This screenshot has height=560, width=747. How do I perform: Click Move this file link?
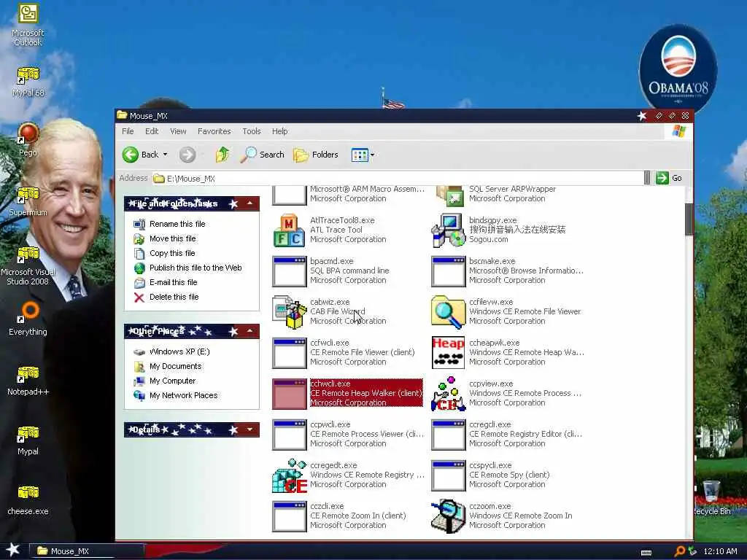[x=172, y=238]
